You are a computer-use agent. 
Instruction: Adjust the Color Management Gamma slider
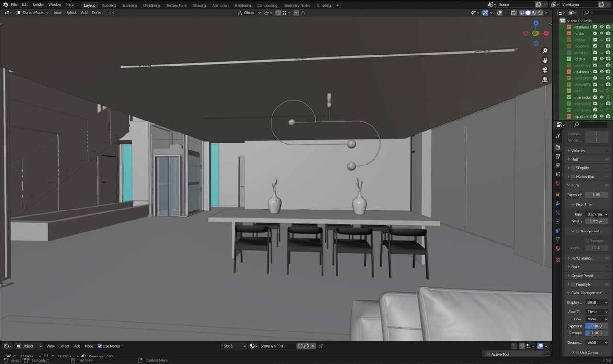click(x=596, y=333)
